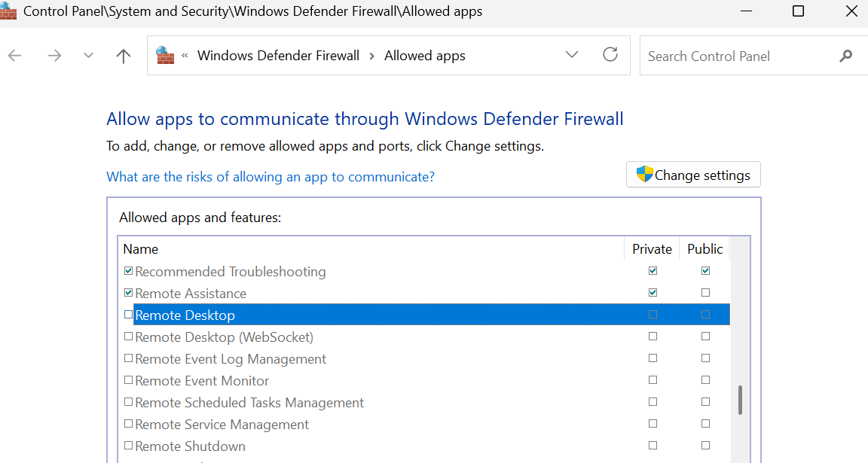
Task: Expand hidden breadcrumb path double chevron
Action: pos(185,55)
